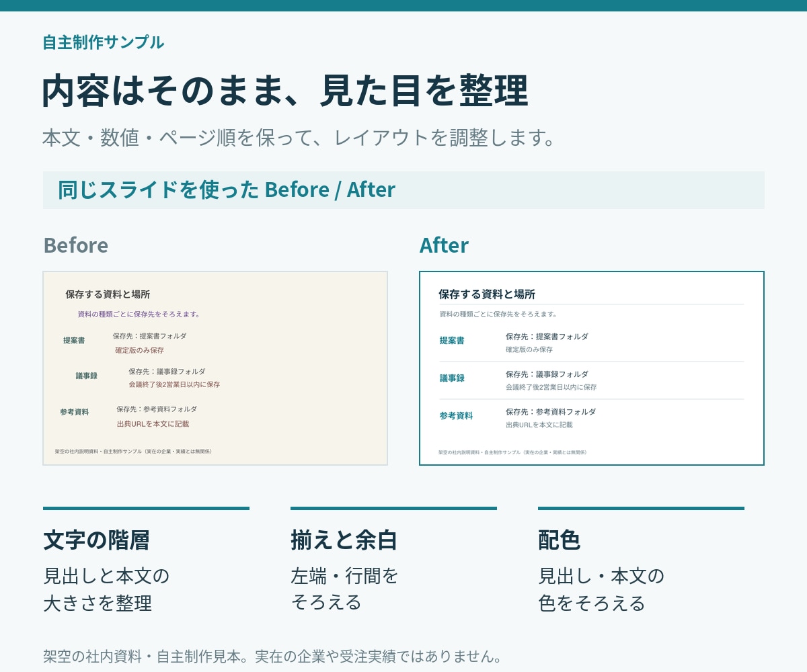The height and width of the screenshot is (672, 807).
Task: Click "提案書" label in After slide
Action: (x=452, y=341)
